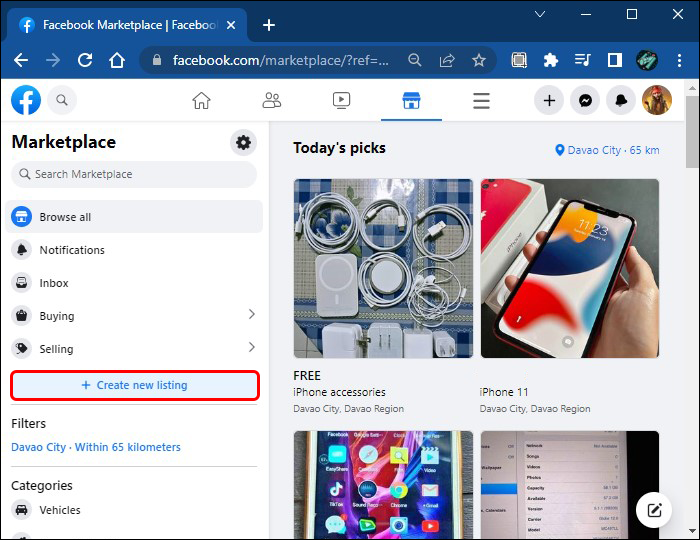The height and width of the screenshot is (540, 700).
Task: Click the Davao City 65 km location link
Action: pyautogui.click(x=607, y=150)
